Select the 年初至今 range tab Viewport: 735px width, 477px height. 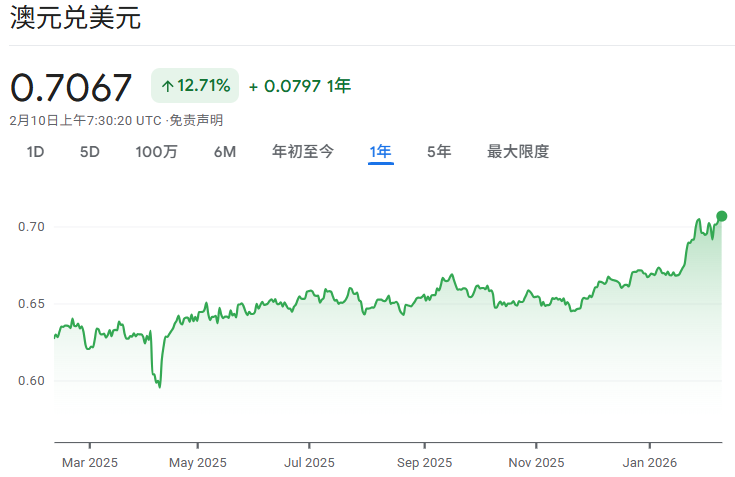point(303,151)
